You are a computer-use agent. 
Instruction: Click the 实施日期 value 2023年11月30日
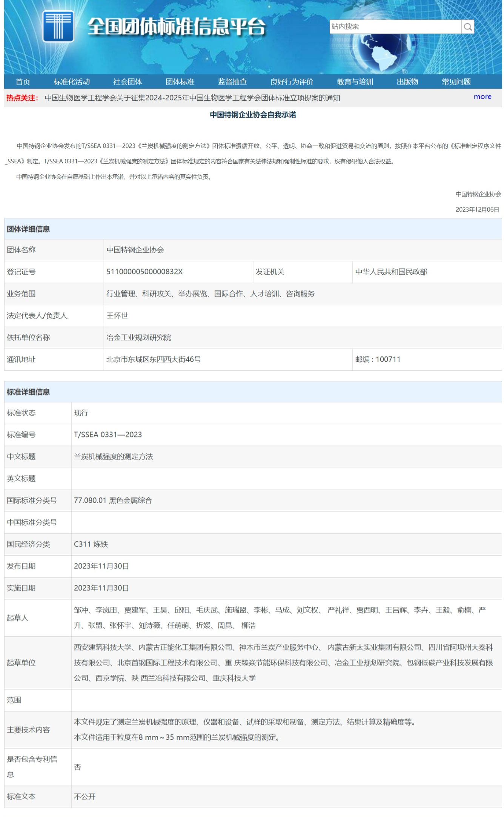click(101, 588)
